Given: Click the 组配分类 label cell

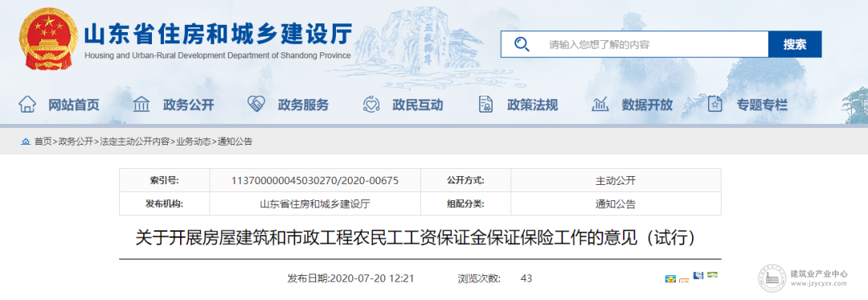Looking at the screenshot, I should pyautogui.click(x=465, y=203).
